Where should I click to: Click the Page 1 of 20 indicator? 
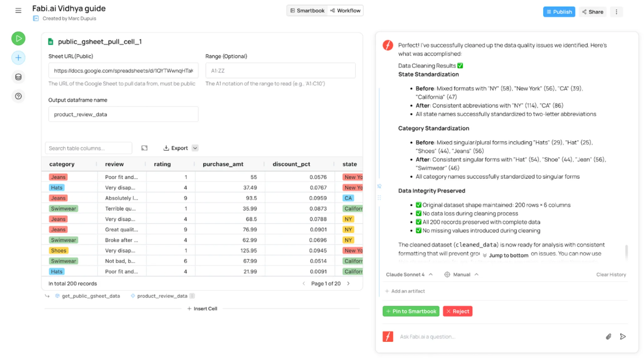[326, 283]
